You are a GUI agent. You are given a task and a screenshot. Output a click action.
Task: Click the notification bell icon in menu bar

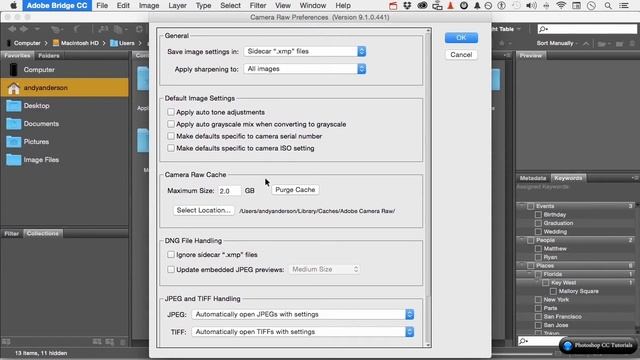477,6
